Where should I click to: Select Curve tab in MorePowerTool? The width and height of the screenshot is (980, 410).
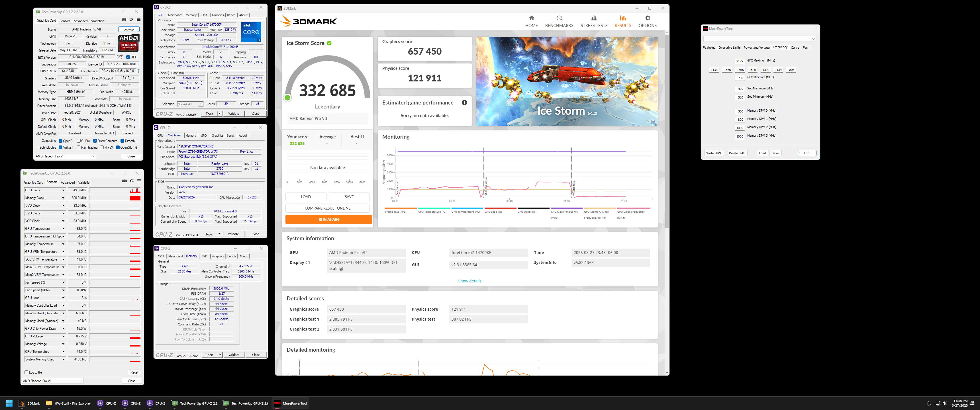(795, 48)
